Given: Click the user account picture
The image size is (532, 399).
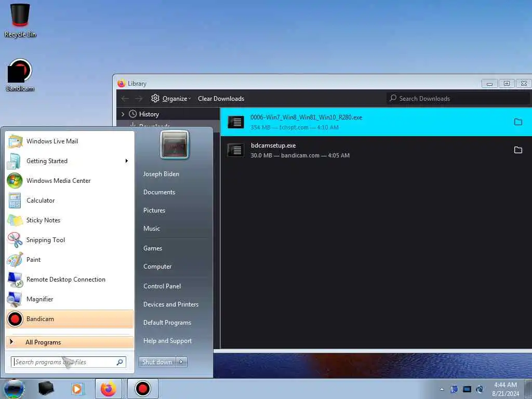Looking at the screenshot, I should 175,144.
